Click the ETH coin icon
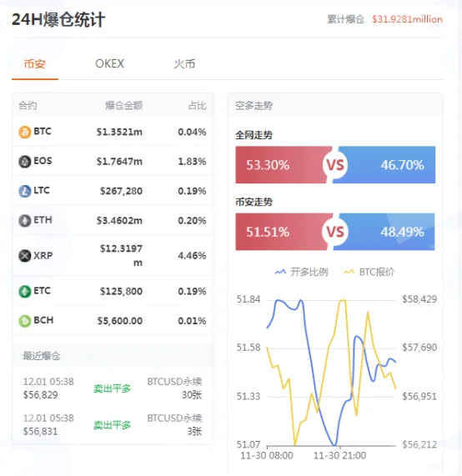 (25, 220)
